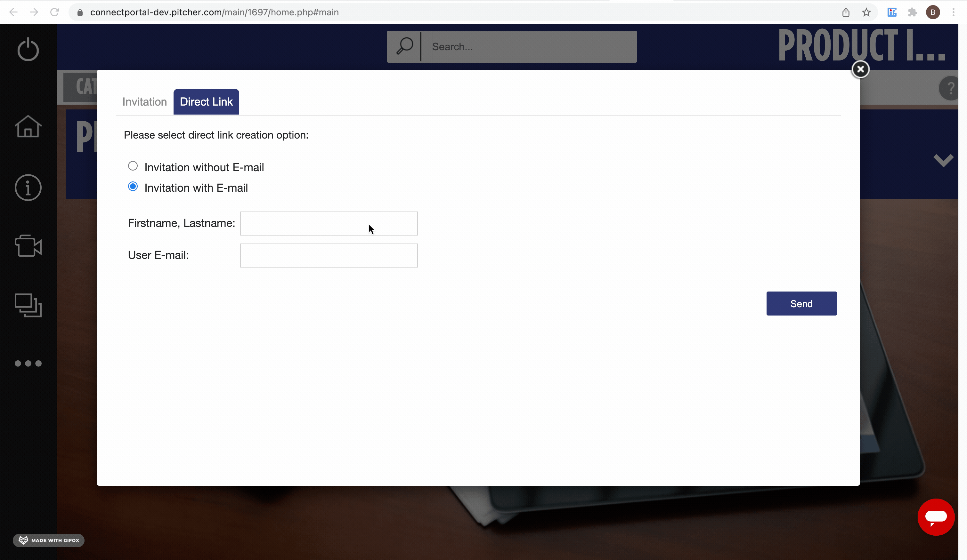Switch to the Invitation tab
This screenshot has height=560, width=967.
click(144, 102)
